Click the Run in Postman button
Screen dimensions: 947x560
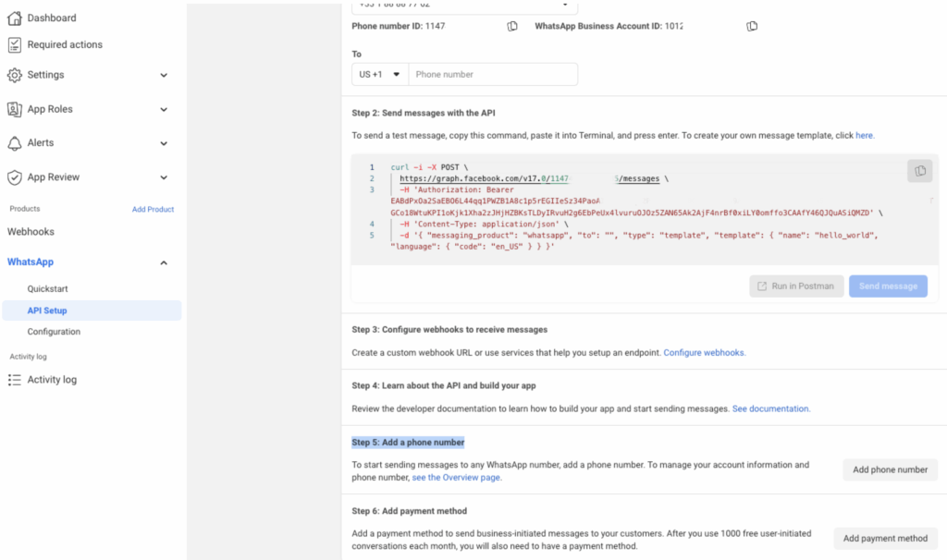click(x=795, y=286)
